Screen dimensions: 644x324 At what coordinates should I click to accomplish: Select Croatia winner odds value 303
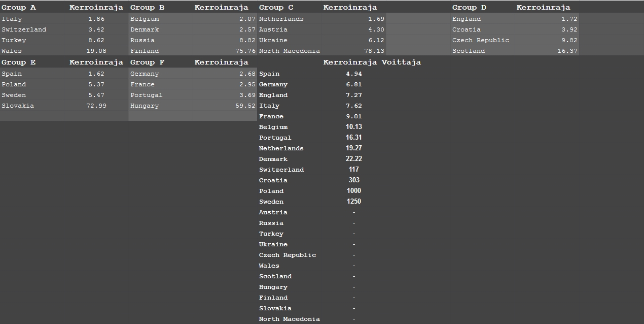click(353, 180)
